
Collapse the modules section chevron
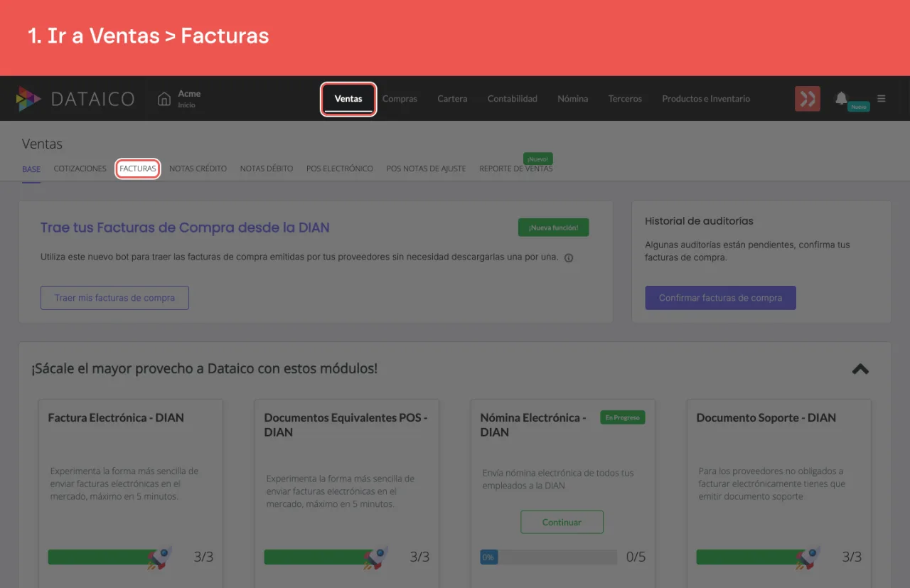click(x=860, y=369)
